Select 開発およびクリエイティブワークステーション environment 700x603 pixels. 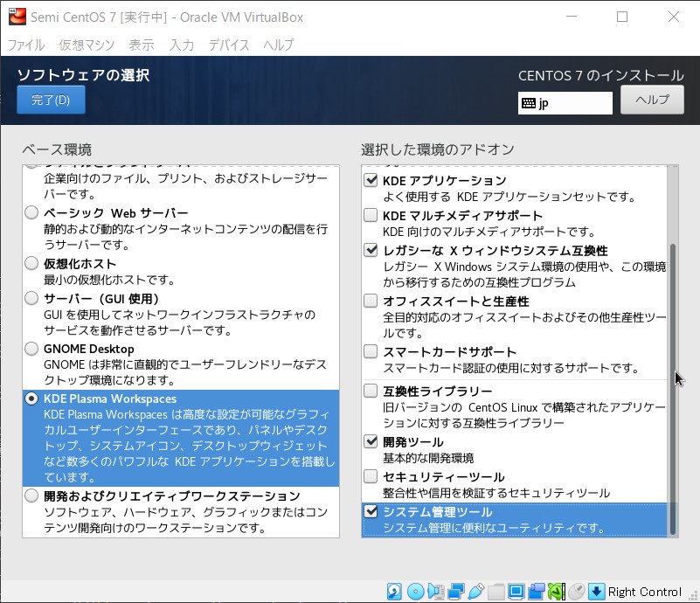click(31, 496)
